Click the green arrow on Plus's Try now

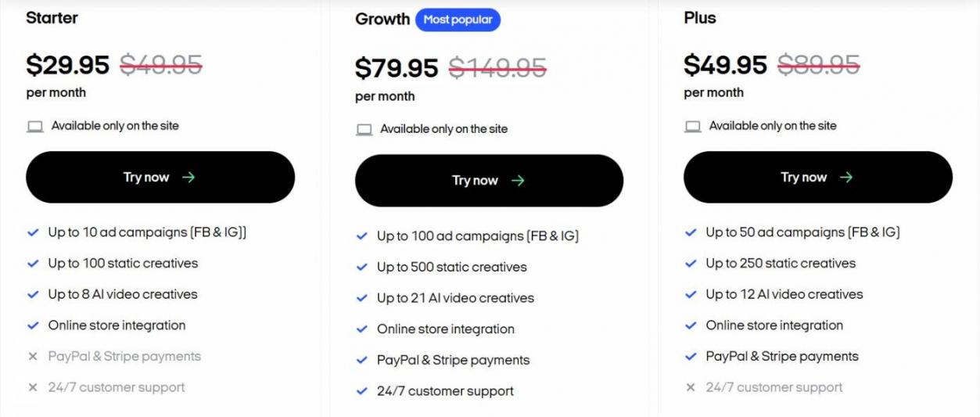846,177
